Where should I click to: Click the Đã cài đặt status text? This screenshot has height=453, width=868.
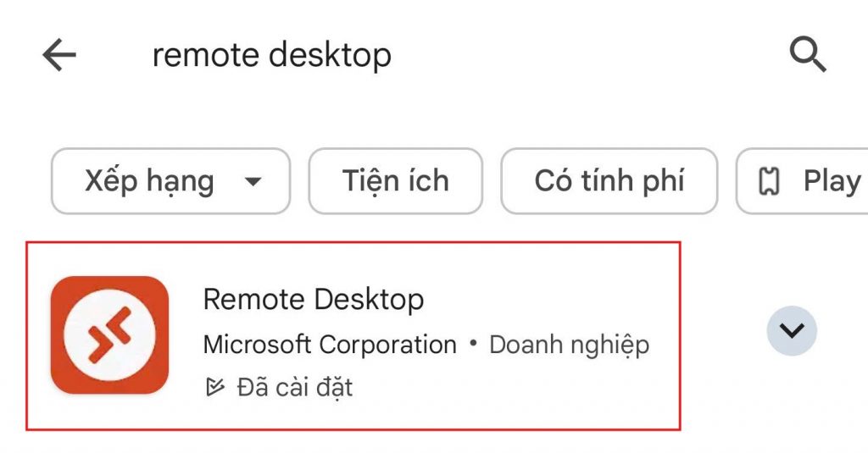coord(294,388)
